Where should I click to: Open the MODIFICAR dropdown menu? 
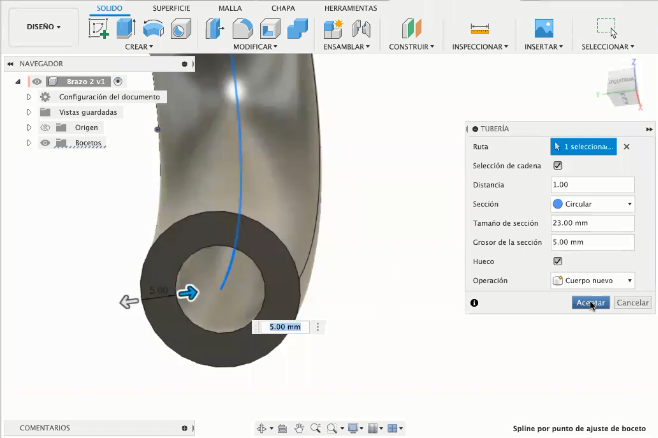[255, 47]
